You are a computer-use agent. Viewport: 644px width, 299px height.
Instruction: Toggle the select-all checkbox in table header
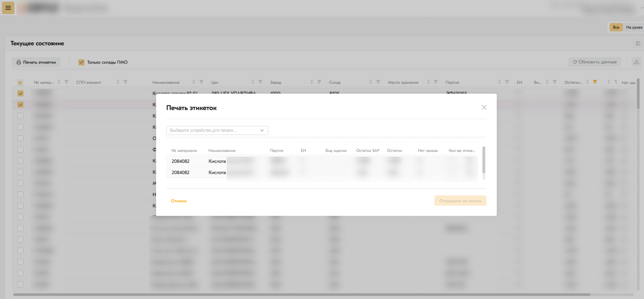tap(20, 82)
